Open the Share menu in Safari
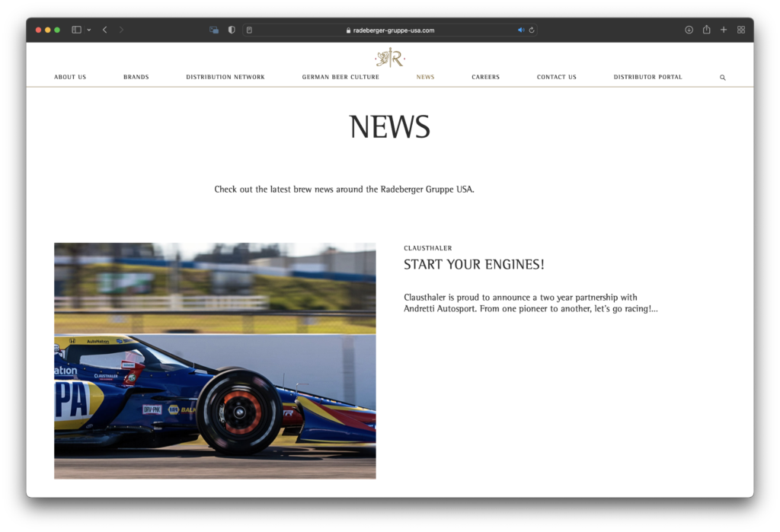The height and width of the screenshot is (532, 780). point(705,29)
